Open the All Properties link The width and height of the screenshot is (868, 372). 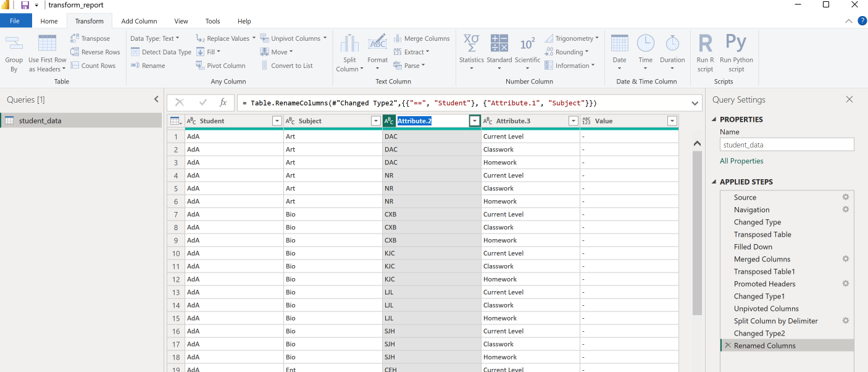point(741,161)
